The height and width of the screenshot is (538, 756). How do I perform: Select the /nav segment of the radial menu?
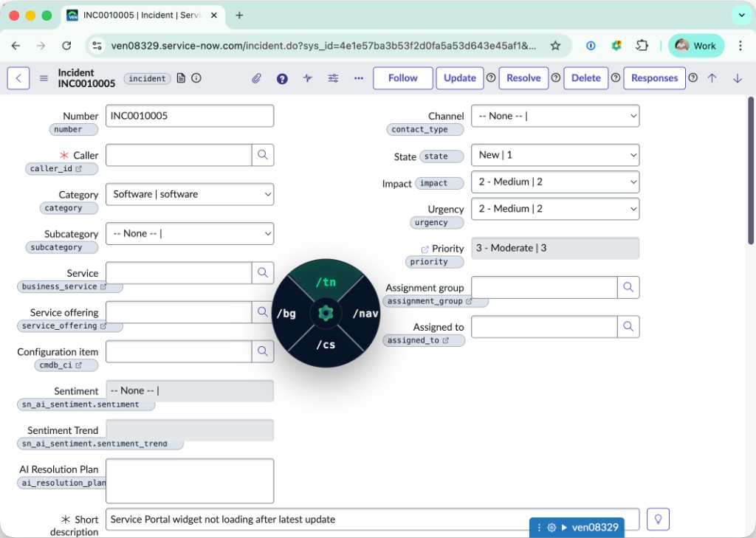tap(365, 312)
